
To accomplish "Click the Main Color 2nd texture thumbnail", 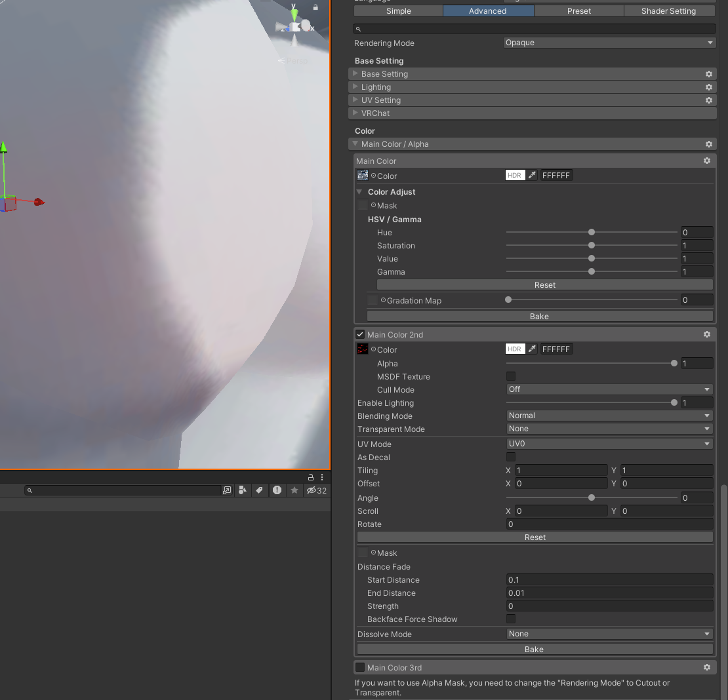I will (363, 349).
